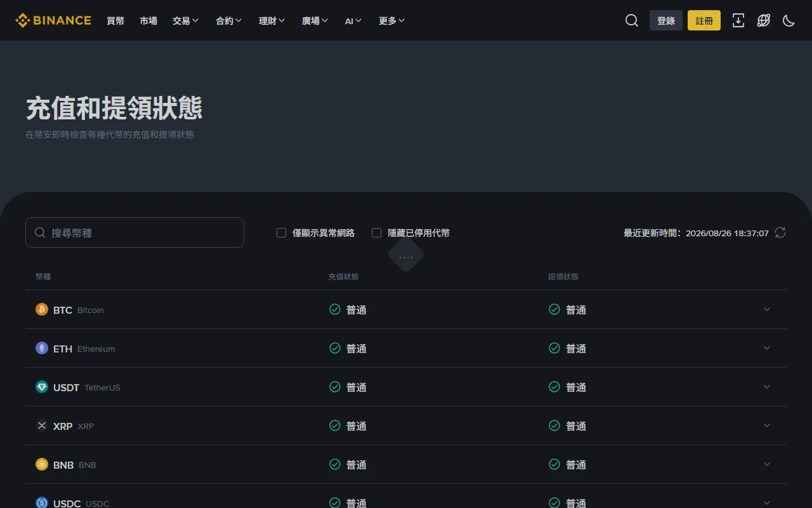Expand the BNB row chevron
This screenshot has height=508, width=812.
pos(767,464)
